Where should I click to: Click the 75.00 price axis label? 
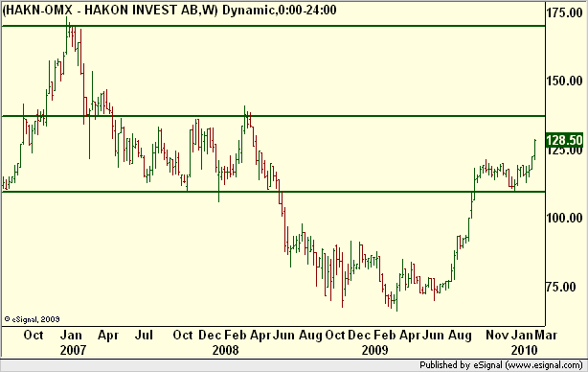point(560,287)
